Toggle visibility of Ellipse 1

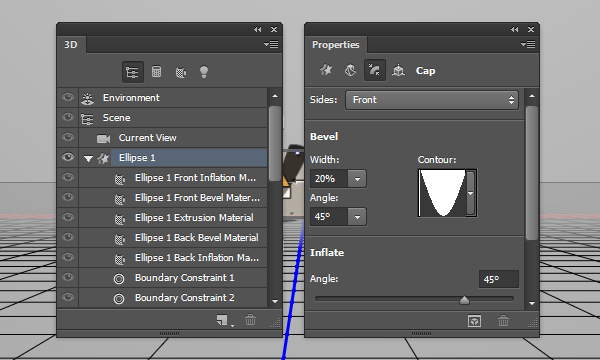(x=68, y=157)
